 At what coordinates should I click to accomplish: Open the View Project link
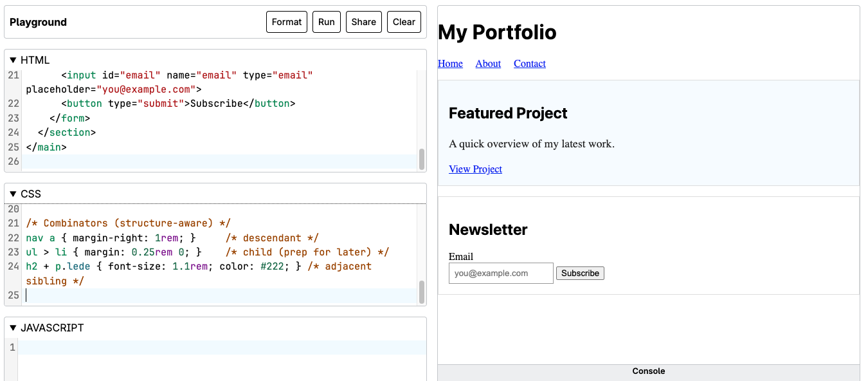475,169
